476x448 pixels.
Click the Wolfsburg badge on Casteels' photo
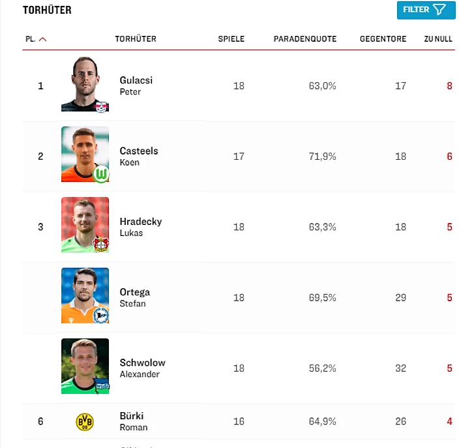coord(101,175)
